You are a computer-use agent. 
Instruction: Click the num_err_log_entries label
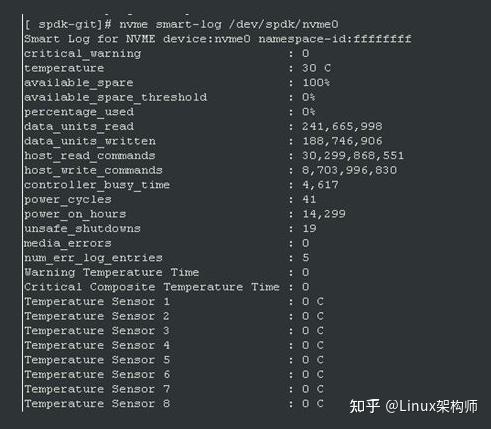pyautogui.click(x=93, y=258)
